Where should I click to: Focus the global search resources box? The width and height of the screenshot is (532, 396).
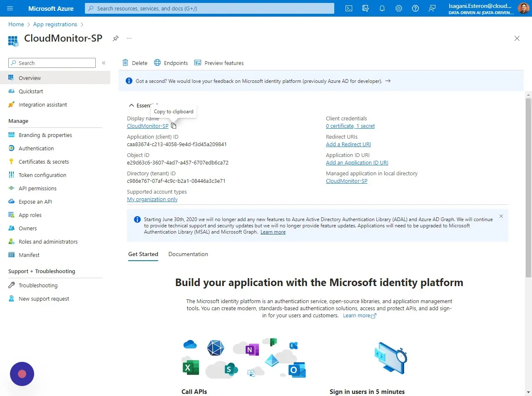[209, 8]
